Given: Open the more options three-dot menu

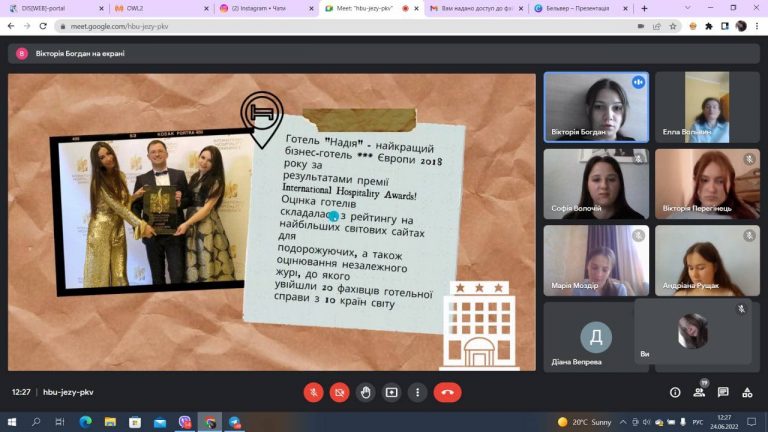Looking at the screenshot, I should click(x=417, y=392).
